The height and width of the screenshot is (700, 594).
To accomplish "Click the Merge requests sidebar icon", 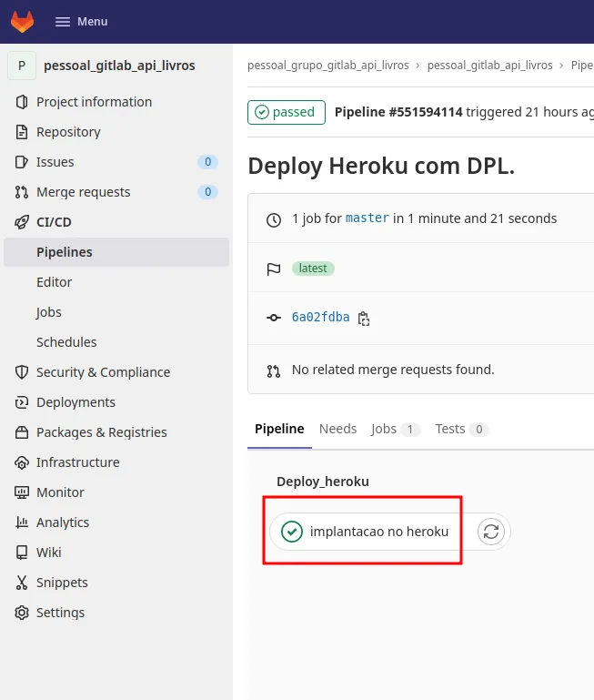I will point(22,192).
